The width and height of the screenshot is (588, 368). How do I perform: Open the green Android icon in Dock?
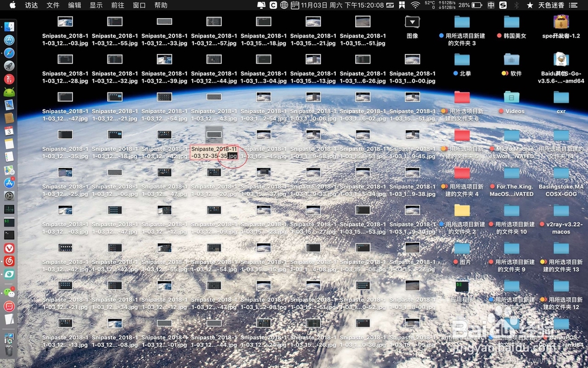point(9,92)
